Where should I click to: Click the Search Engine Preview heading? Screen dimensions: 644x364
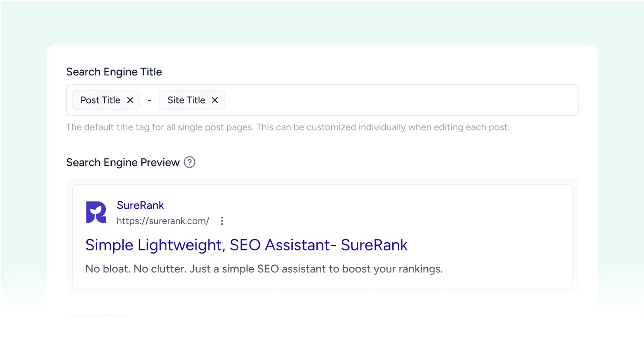(123, 162)
